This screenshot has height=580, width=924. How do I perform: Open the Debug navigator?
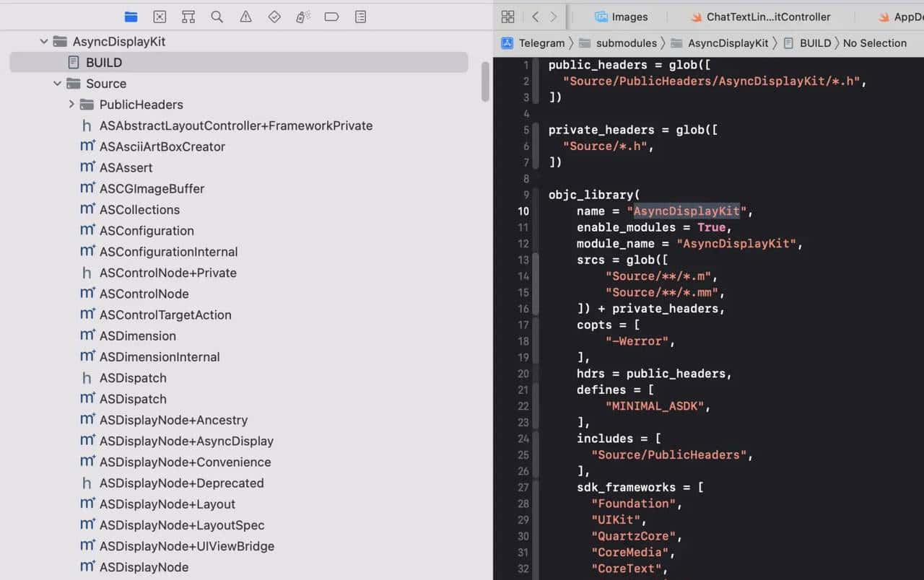pos(303,17)
